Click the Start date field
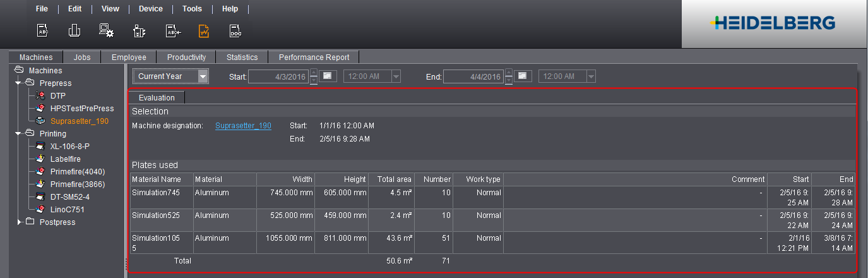The height and width of the screenshot is (278, 868). (x=278, y=76)
